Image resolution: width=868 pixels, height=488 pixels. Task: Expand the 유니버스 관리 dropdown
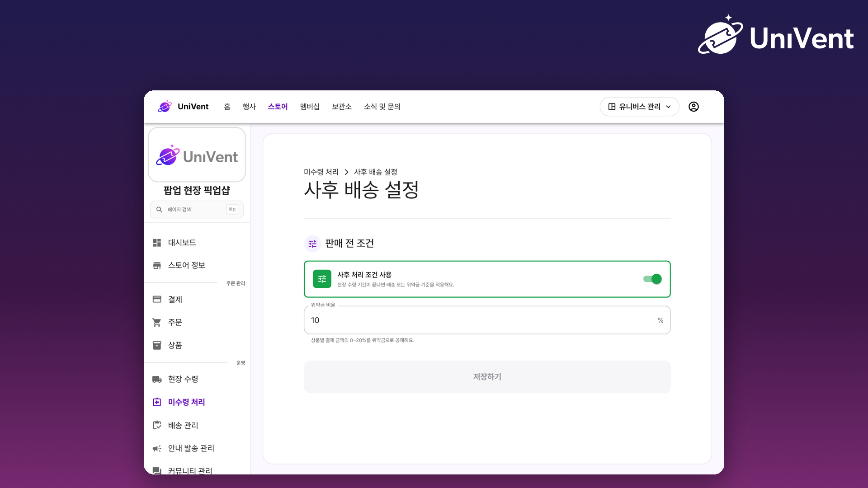coord(639,107)
